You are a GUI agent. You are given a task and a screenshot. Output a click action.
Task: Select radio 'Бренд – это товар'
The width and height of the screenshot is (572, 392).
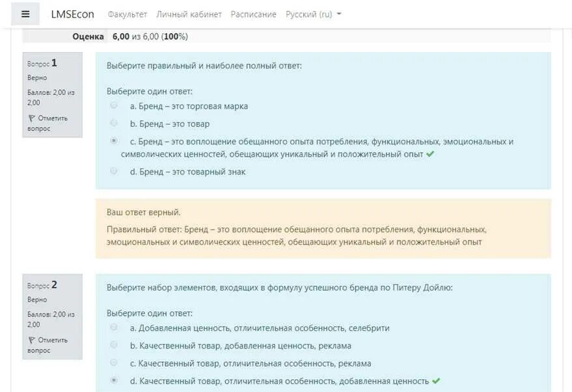click(x=114, y=123)
